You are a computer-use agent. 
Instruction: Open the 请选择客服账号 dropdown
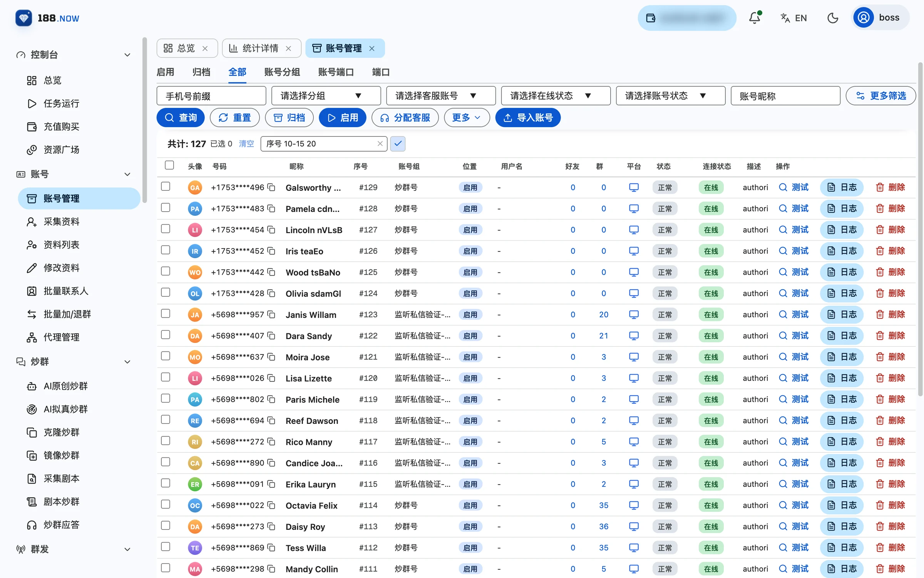(441, 96)
